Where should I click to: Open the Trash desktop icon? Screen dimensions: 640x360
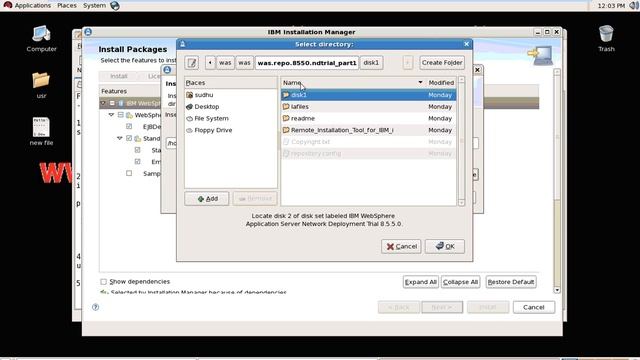(606, 38)
